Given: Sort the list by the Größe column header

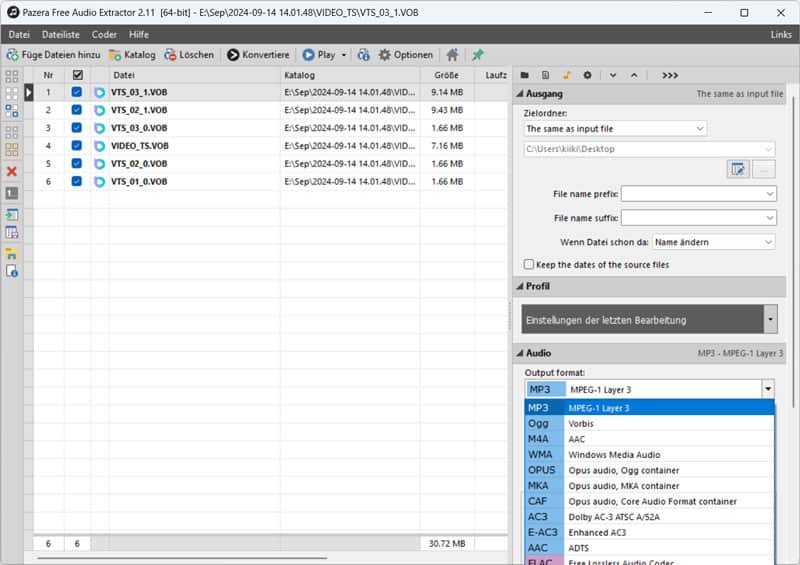Looking at the screenshot, I should (x=446, y=75).
